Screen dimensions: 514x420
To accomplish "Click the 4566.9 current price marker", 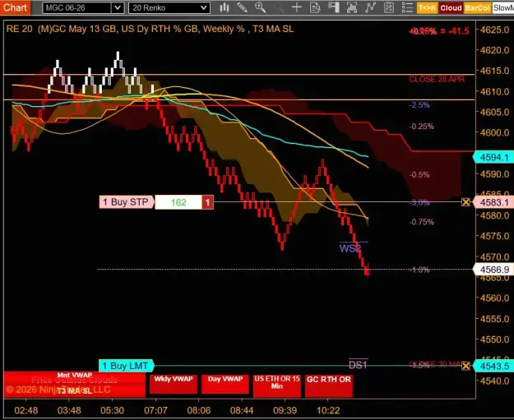I will pos(494,270).
